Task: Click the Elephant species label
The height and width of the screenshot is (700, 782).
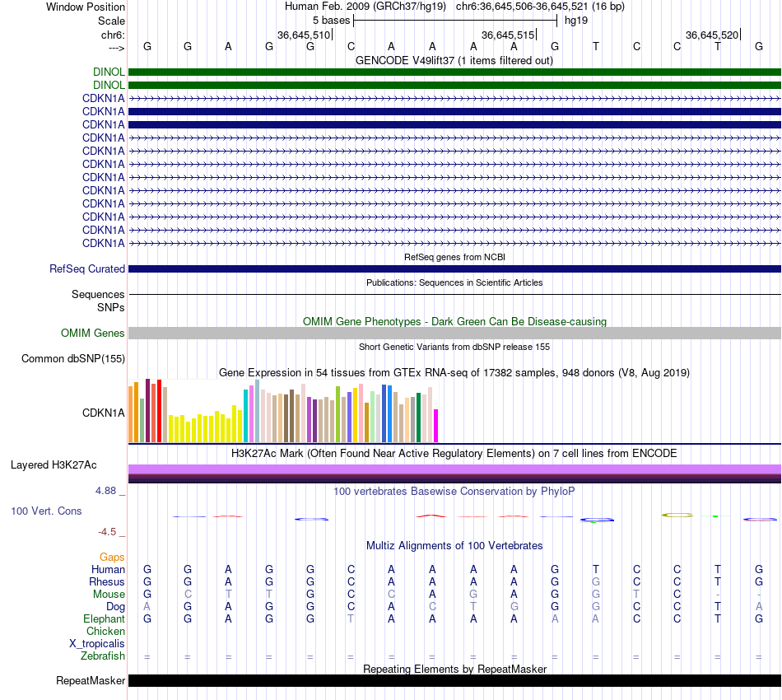Action: coord(105,618)
